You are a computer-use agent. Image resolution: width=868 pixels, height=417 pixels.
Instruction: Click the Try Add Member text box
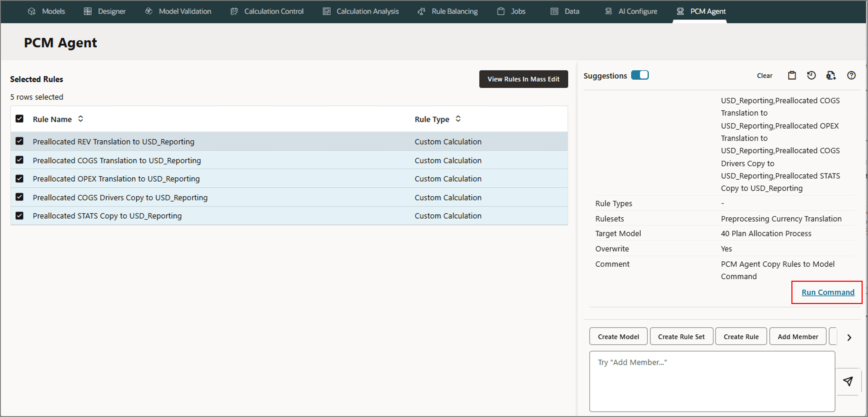click(x=712, y=381)
